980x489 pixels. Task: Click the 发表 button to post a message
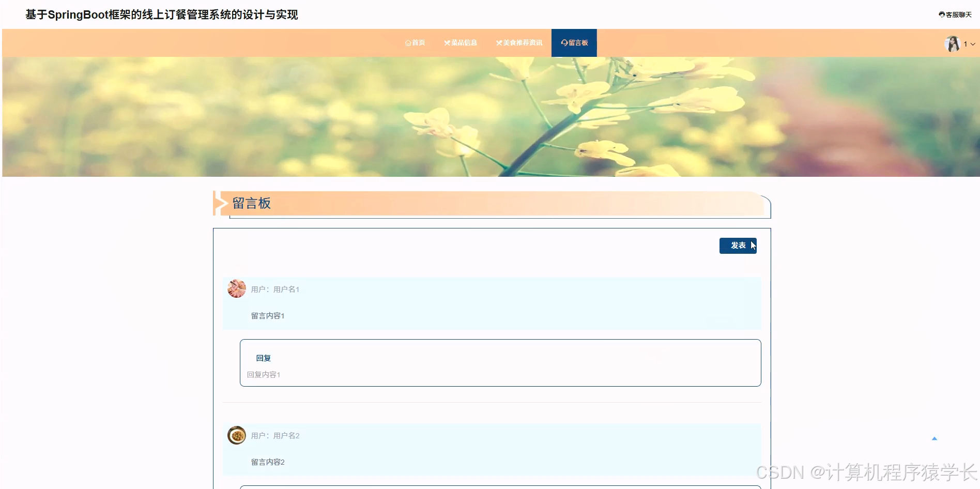click(x=737, y=246)
